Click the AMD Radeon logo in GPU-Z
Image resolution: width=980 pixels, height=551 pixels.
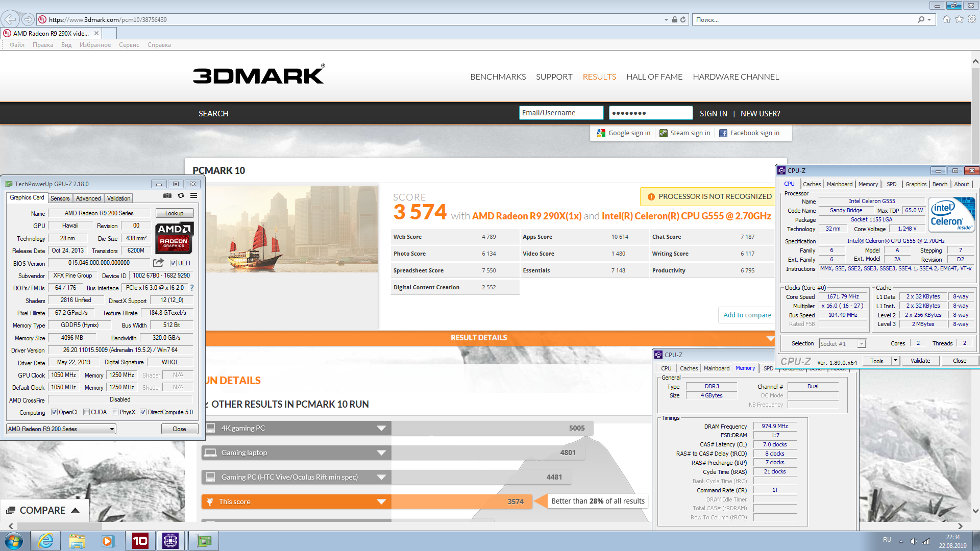coord(174,238)
